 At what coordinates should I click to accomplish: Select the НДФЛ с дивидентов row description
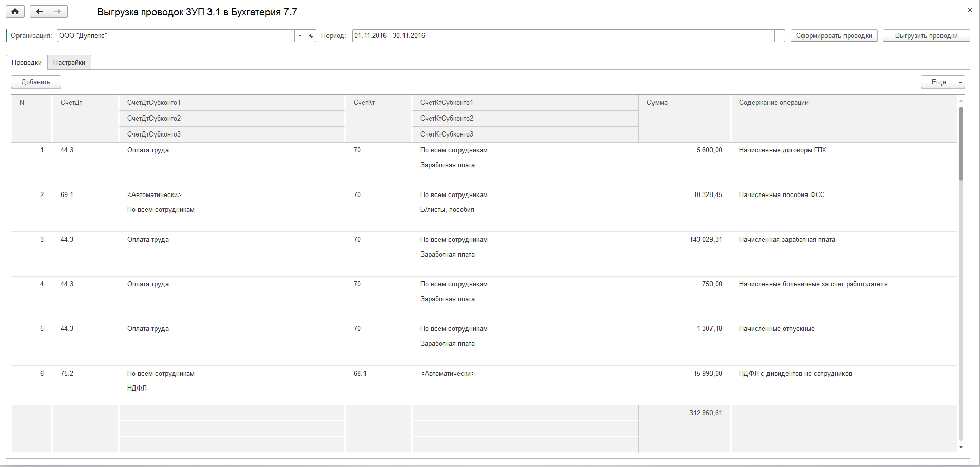[795, 374]
